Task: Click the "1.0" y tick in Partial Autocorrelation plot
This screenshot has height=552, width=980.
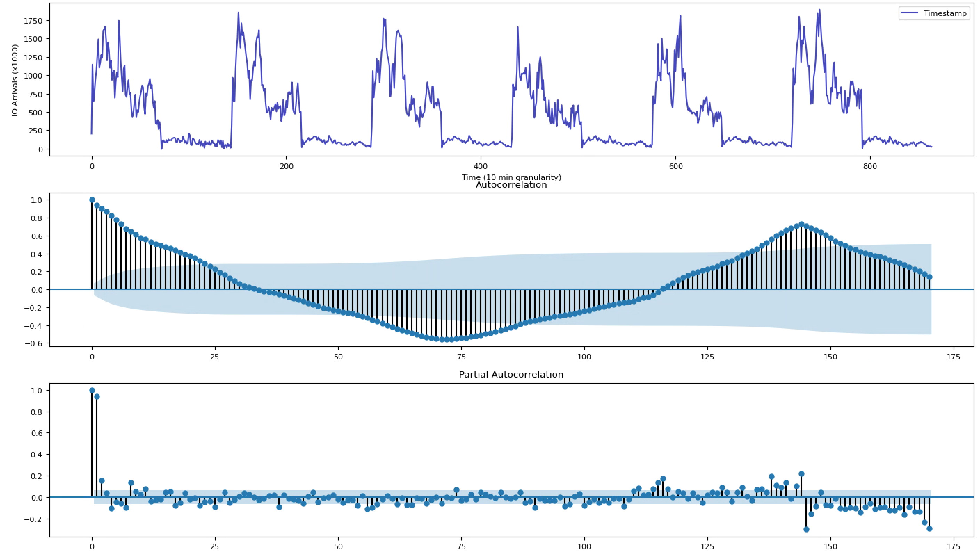Action: pos(36,390)
